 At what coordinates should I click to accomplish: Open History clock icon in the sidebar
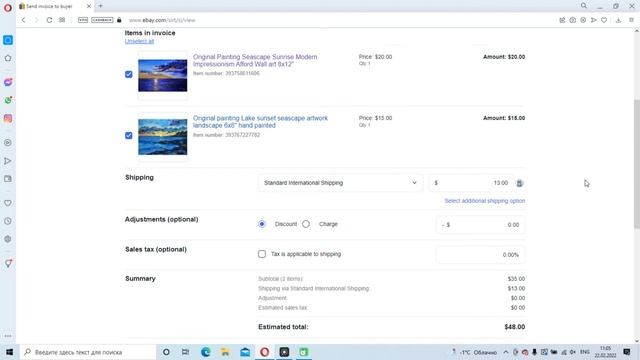coord(8,221)
